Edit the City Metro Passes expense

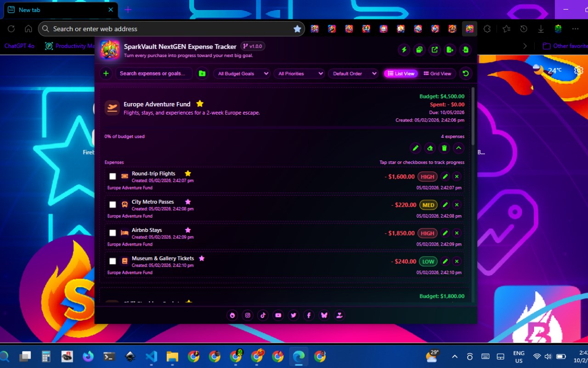pyautogui.click(x=445, y=205)
